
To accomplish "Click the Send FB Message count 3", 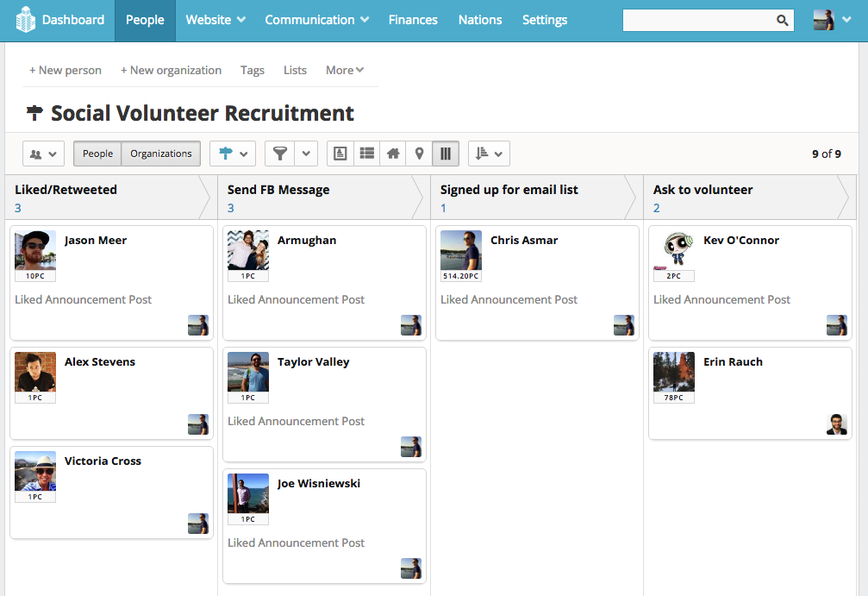I will [x=231, y=208].
